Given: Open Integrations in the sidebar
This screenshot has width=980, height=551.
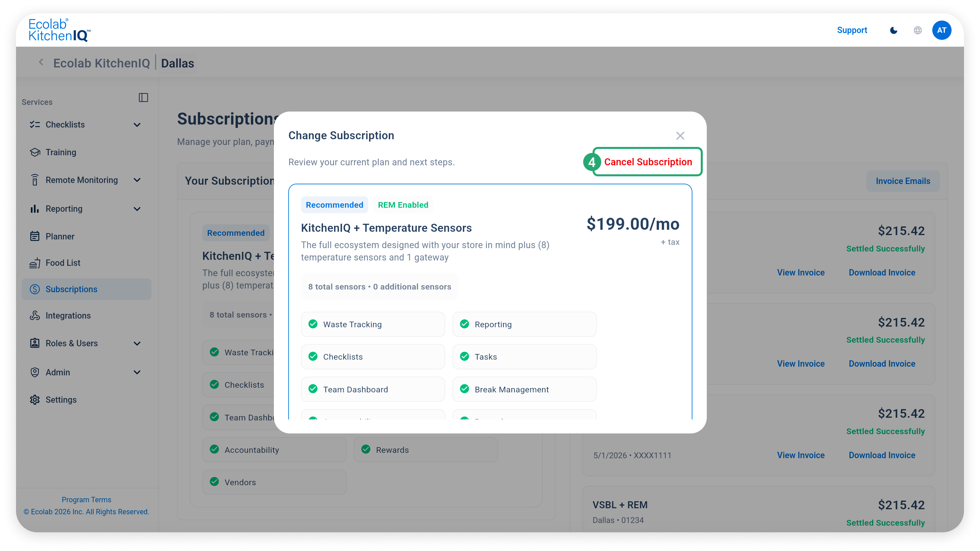Looking at the screenshot, I should tap(87, 316).
